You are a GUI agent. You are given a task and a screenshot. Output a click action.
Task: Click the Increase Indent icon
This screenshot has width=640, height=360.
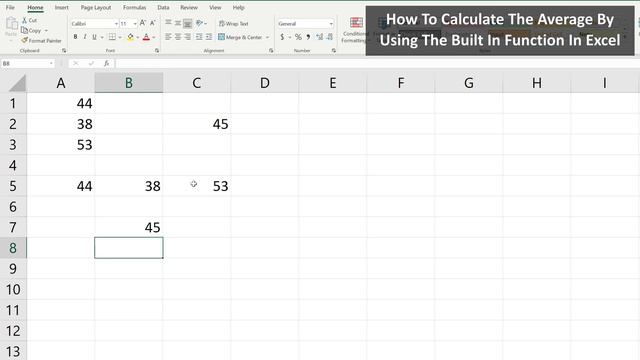click(209, 37)
